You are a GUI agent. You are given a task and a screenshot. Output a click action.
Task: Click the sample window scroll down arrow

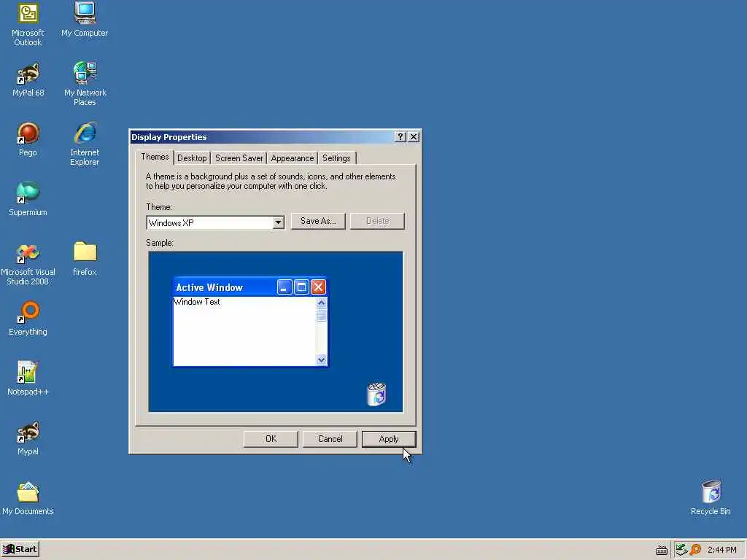coord(321,360)
